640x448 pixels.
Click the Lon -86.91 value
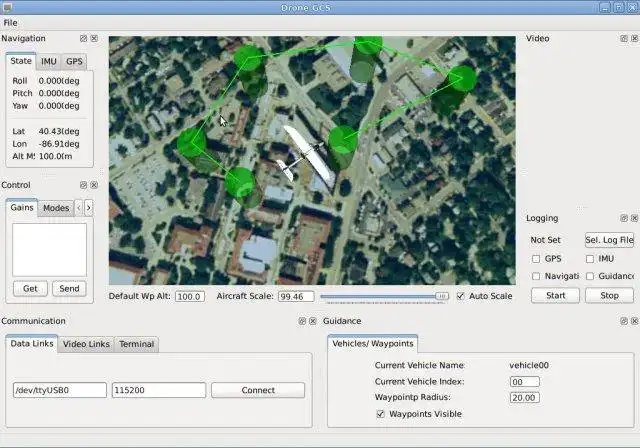coord(59,144)
